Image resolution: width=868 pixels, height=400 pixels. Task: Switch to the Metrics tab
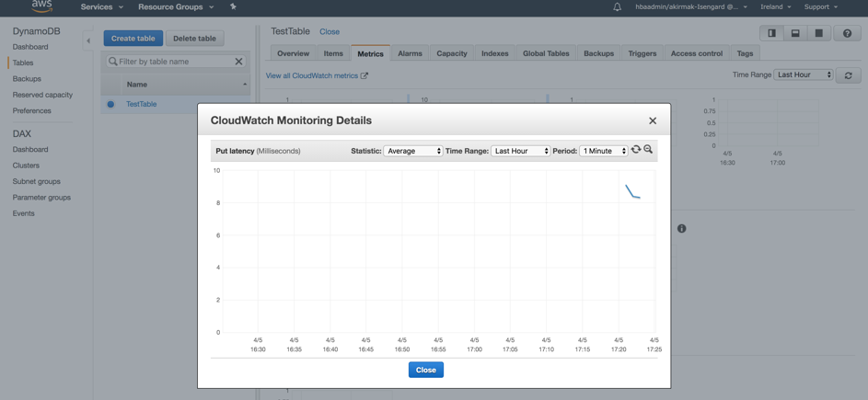370,53
